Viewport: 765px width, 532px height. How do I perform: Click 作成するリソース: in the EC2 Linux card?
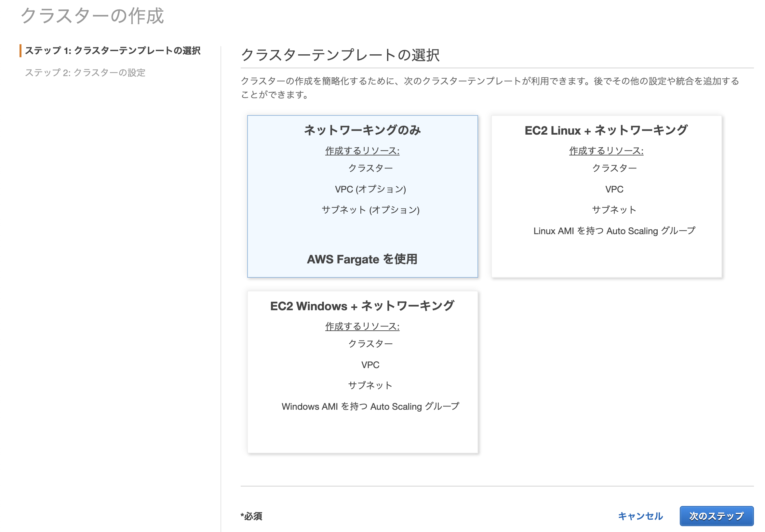tap(606, 151)
